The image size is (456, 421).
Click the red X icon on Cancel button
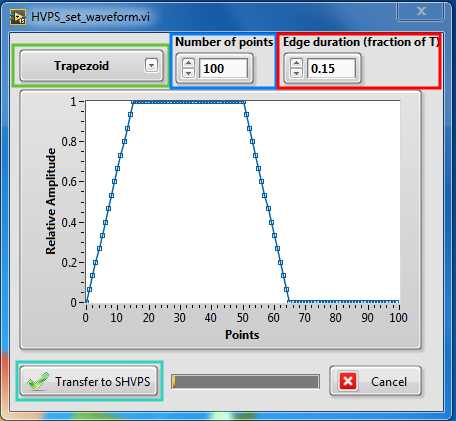pyautogui.click(x=348, y=381)
